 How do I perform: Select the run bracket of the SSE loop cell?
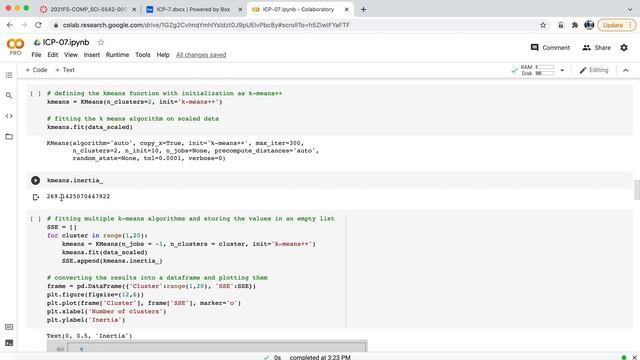point(35,219)
